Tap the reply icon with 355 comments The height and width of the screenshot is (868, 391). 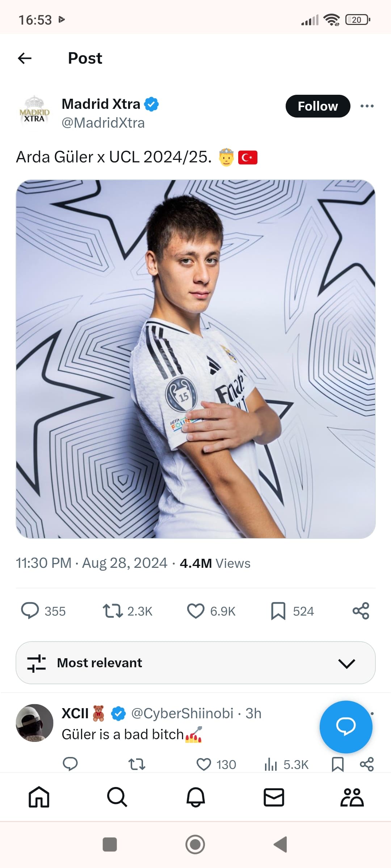pos(30,611)
